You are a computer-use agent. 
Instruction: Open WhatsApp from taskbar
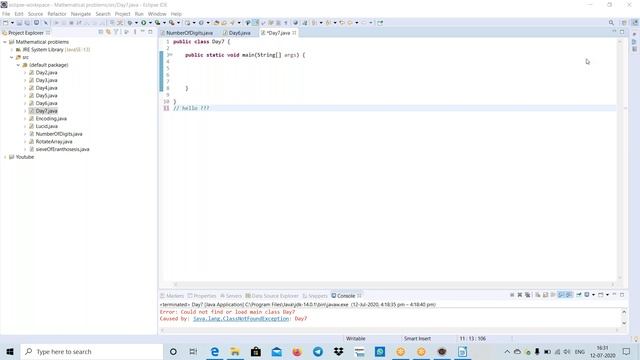380,351
